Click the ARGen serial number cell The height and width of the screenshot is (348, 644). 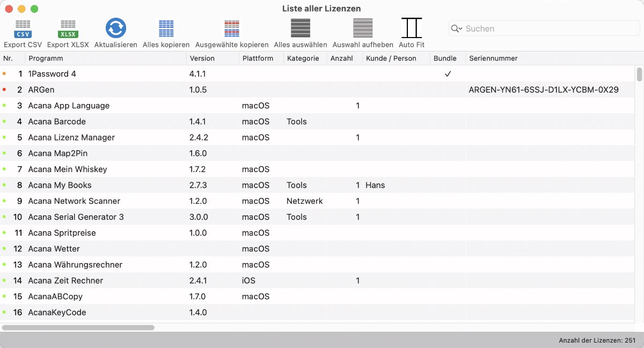tap(544, 90)
